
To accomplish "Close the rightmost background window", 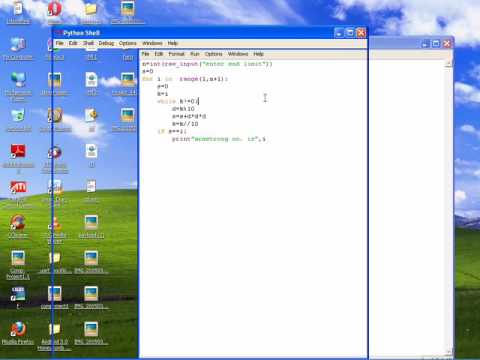I will coord(447,44).
